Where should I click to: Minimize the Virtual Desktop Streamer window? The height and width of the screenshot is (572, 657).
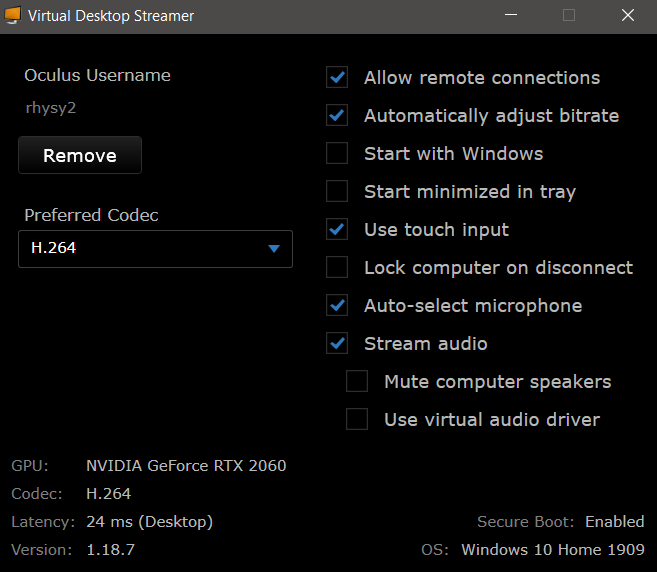pos(511,16)
